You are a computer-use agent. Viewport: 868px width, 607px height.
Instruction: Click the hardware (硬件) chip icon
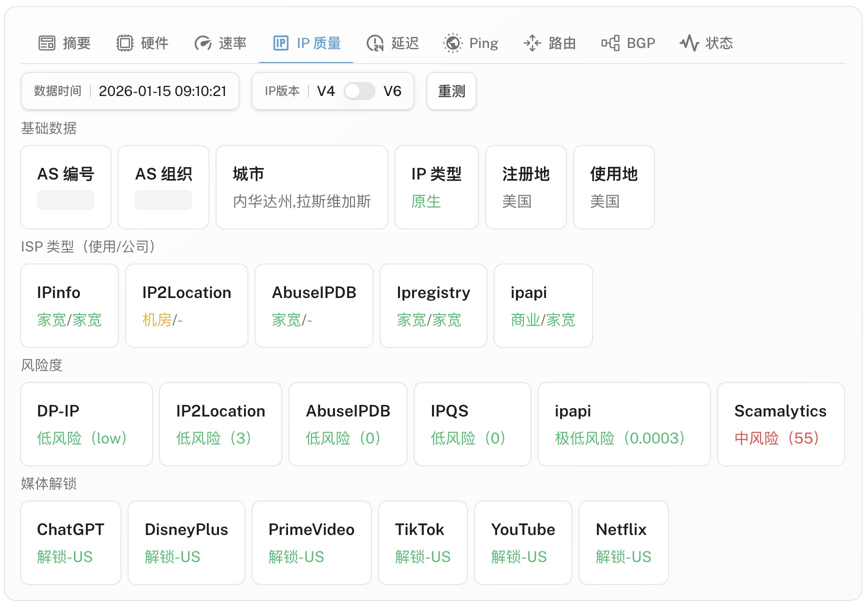[x=125, y=43]
